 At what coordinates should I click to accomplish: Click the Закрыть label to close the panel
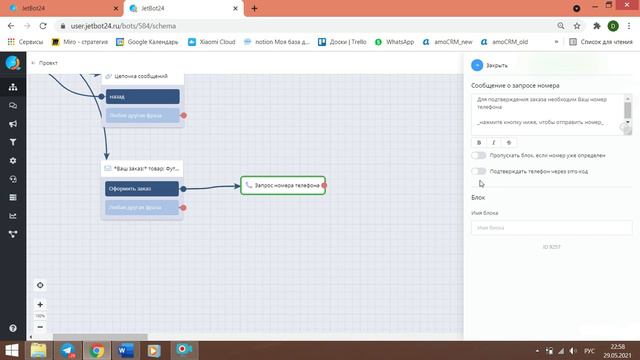coord(497,65)
